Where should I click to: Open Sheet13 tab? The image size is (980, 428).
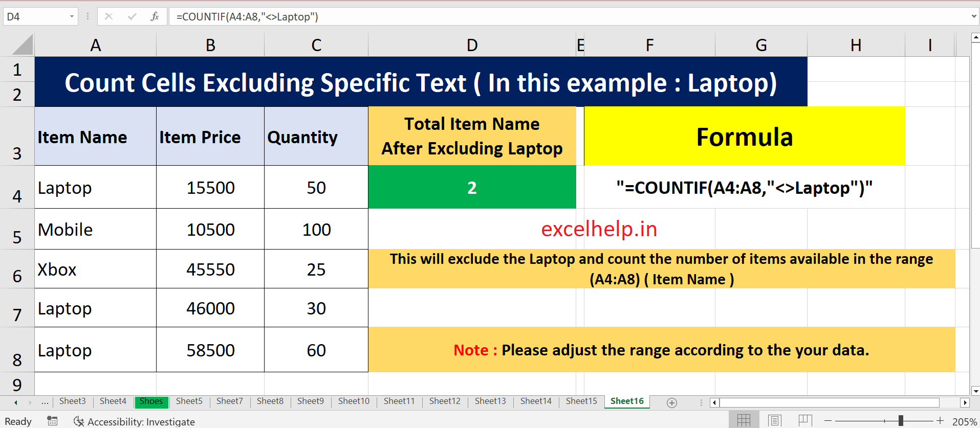pyautogui.click(x=490, y=401)
